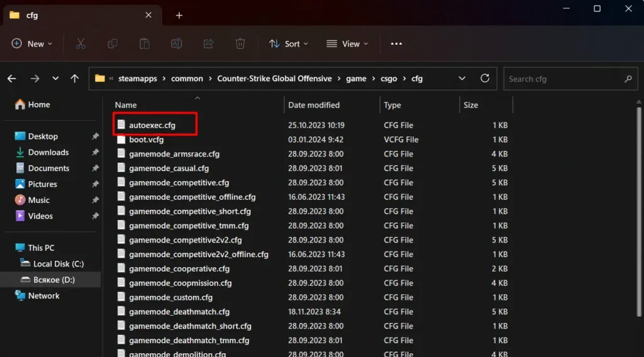Viewport: 644px width, 357px height.
Task: Open the Sort dropdown menu
Action: (288, 43)
